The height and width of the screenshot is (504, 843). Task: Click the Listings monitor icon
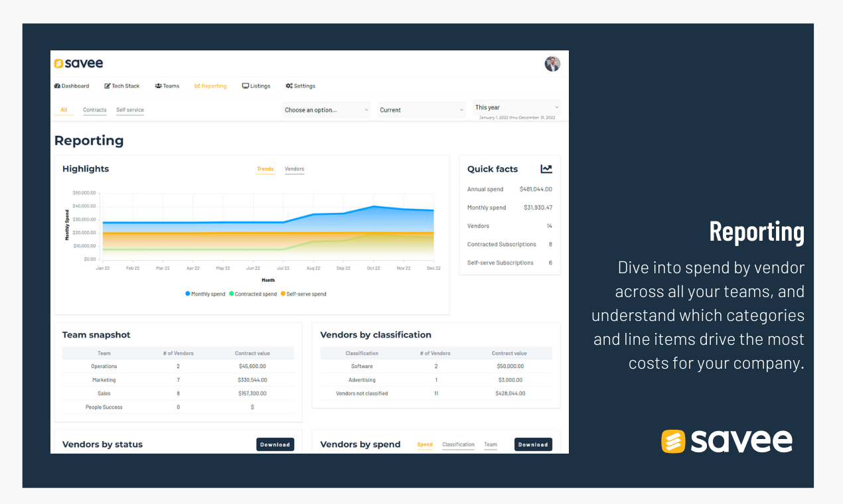pos(246,86)
